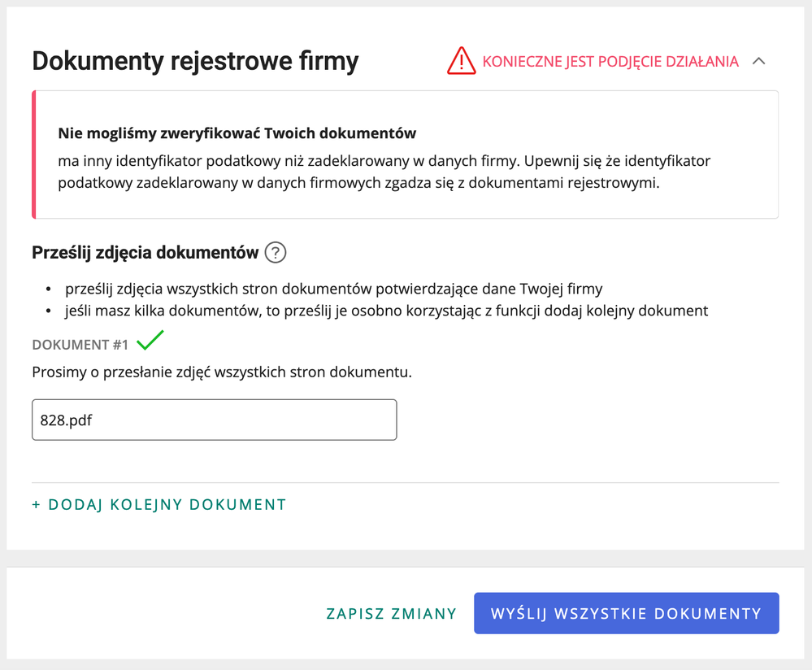Viewport: 812px width, 670px height.
Task: Click the first bullet about company data photos
Action: pyautogui.click(x=334, y=289)
